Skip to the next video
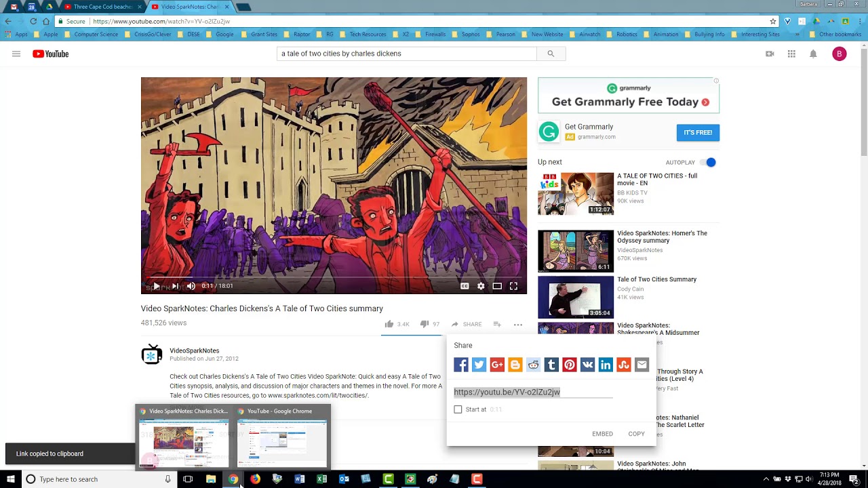Viewport: 868px width, 488px height. tap(175, 286)
